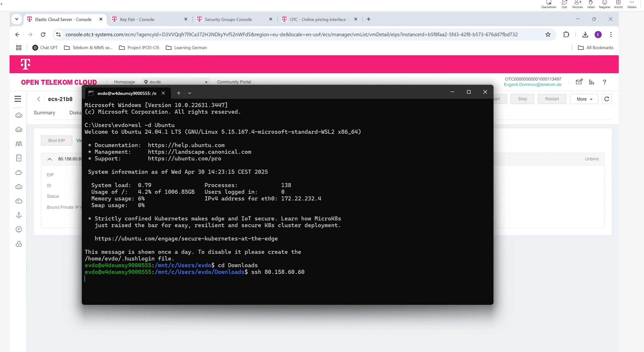Open a new terminal tab with plus

[x=178, y=93]
